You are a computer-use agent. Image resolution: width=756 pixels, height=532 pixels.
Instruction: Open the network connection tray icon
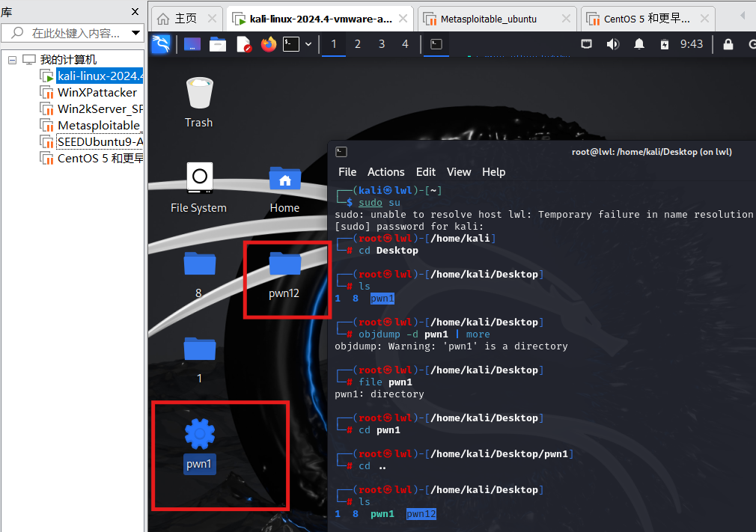coord(586,44)
